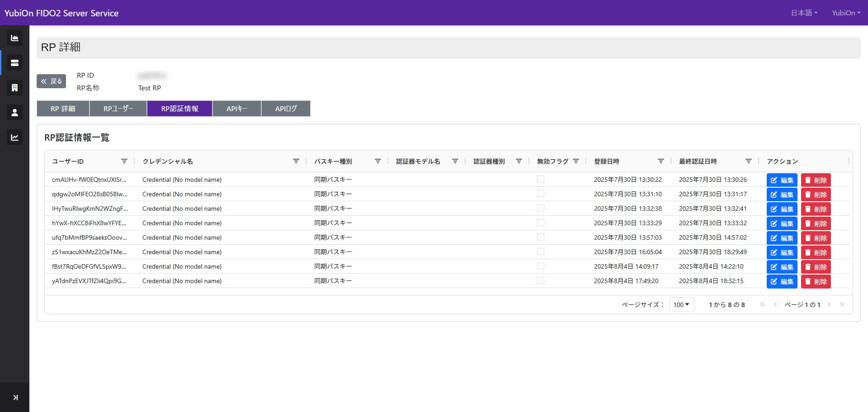868x412 pixels.
Task: Toggle 無効フラグ checkbox for IHyTwuRlwgKmN2WZngF row
Action: pyautogui.click(x=541, y=208)
